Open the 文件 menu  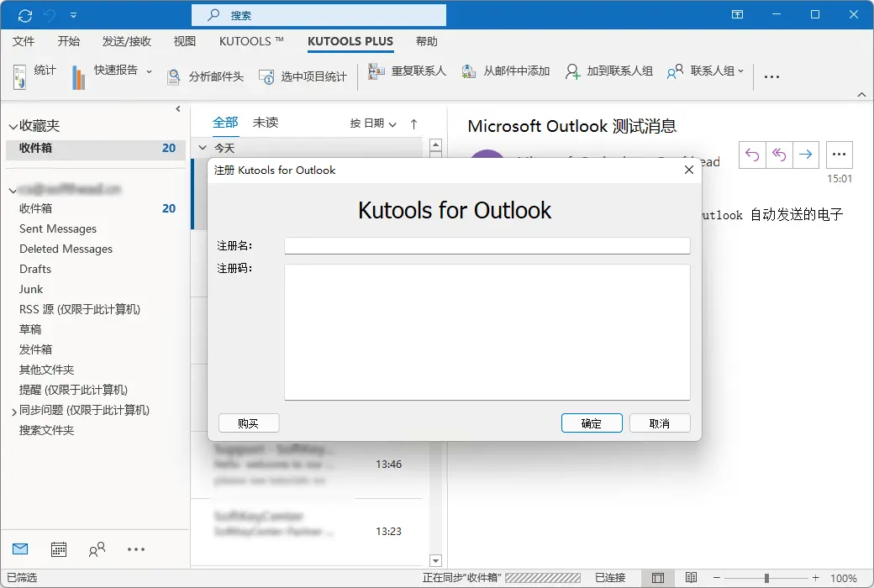pyautogui.click(x=24, y=41)
